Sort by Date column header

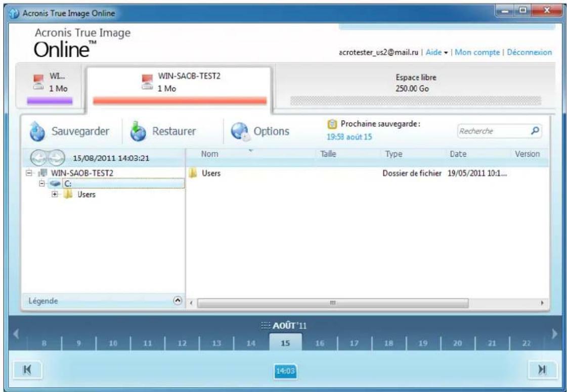[458, 154]
